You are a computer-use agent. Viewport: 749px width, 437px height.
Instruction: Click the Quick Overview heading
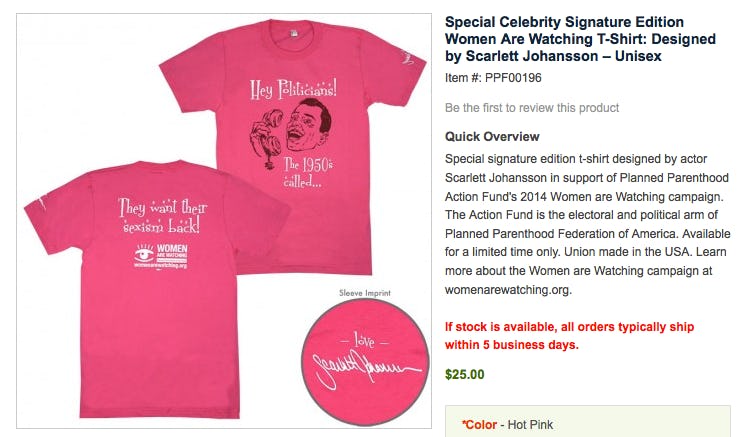492,137
